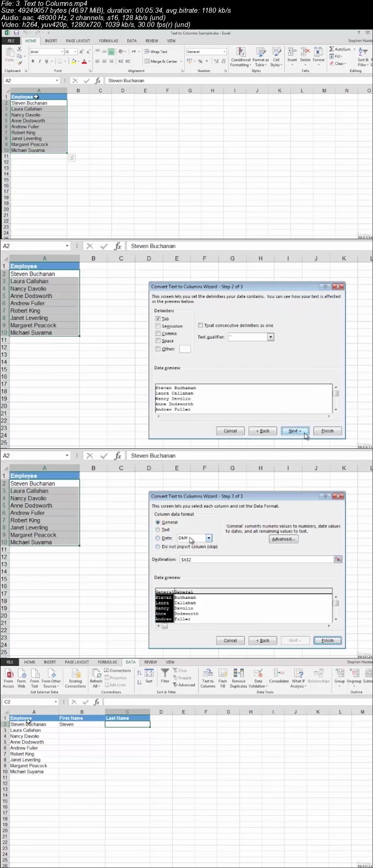Click the Destination field showing $A$2
This screenshot has width=373, height=868.
257,559
